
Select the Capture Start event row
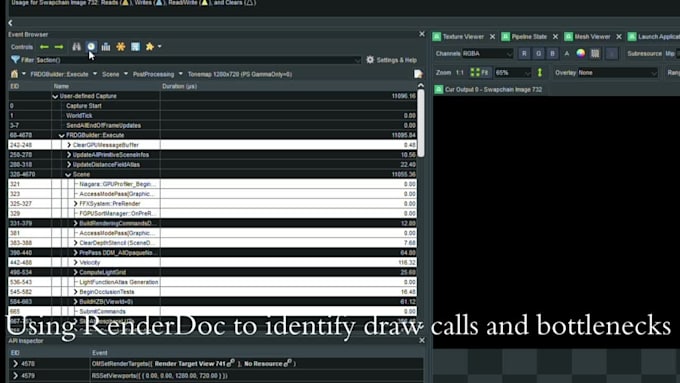pos(212,106)
